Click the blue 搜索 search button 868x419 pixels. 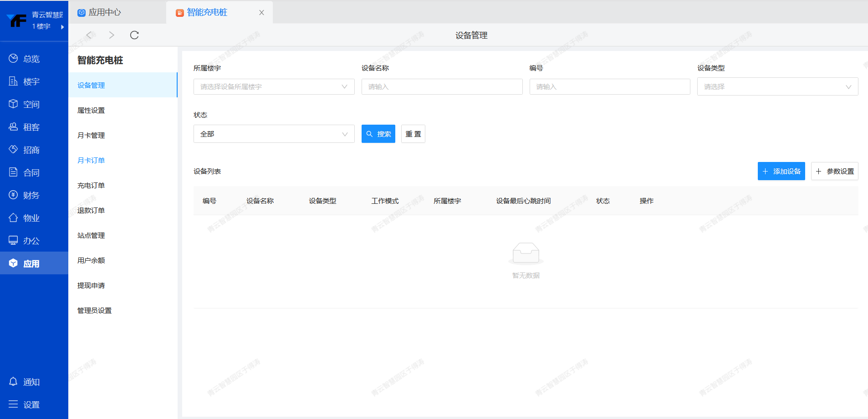[x=378, y=134]
